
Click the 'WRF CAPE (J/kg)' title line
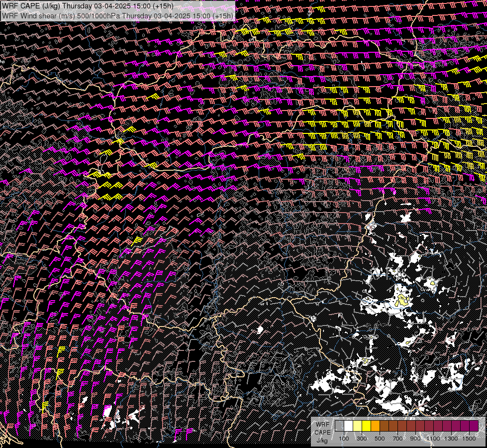[x=87, y=6]
